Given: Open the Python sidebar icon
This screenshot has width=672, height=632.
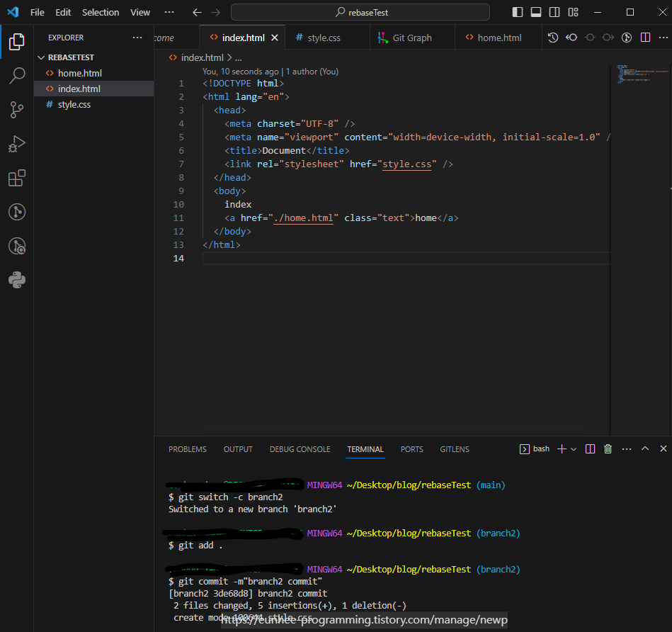Looking at the screenshot, I should 17,280.
